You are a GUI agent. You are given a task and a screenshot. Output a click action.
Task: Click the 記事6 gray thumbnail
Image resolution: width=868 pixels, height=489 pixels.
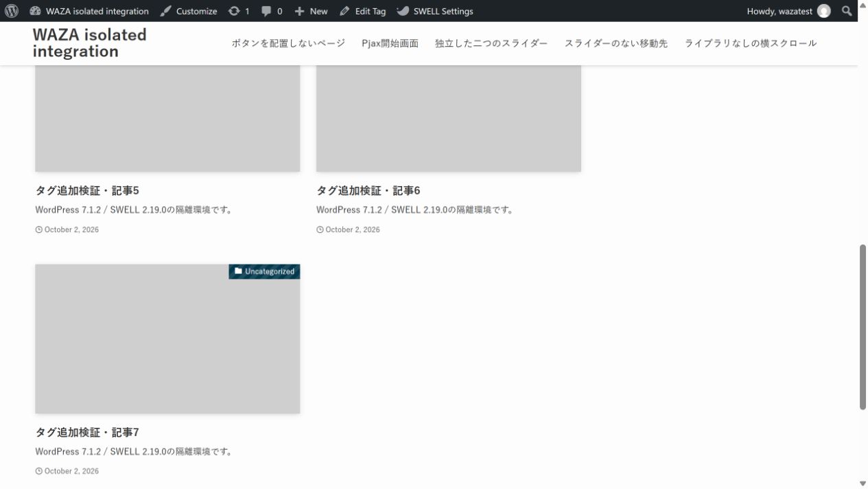(x=449, y=118)
